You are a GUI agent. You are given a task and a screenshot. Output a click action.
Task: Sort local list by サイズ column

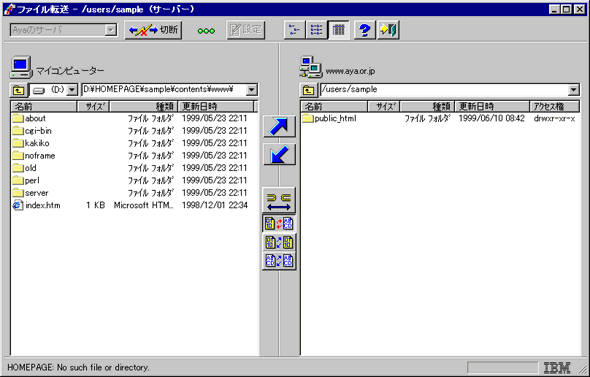(93, 106)
